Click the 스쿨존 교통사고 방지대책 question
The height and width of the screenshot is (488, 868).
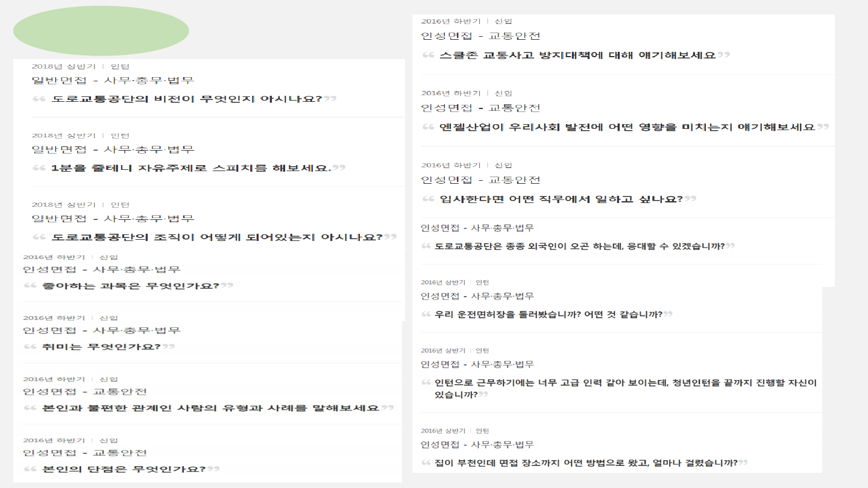tap(577, 55)
